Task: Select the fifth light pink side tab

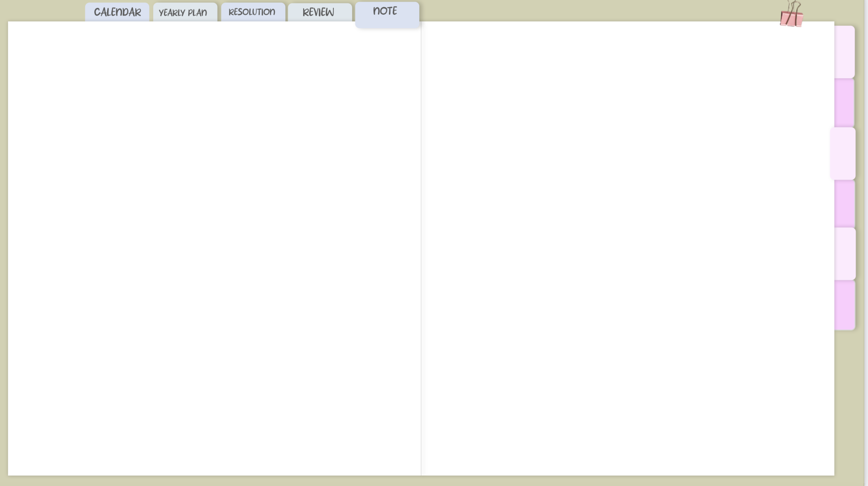Action: click(x=845, y=254)
